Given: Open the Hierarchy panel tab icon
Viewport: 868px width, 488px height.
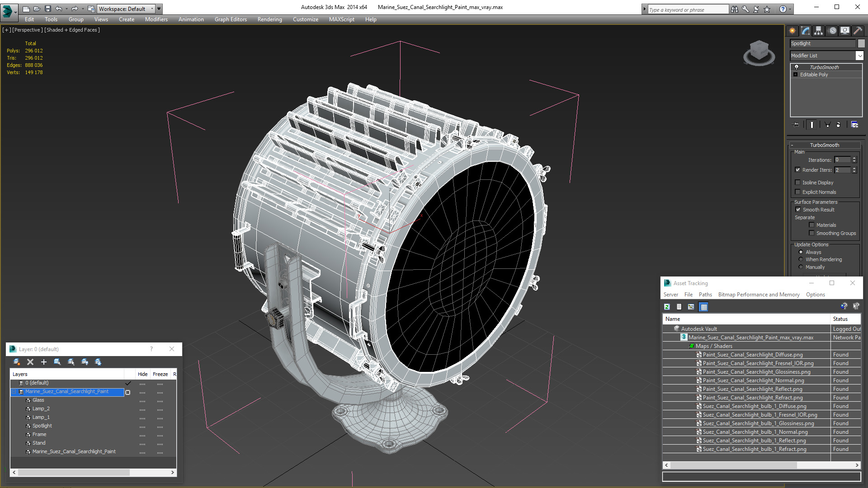Looking at the screenshot, I should (818, 31).
